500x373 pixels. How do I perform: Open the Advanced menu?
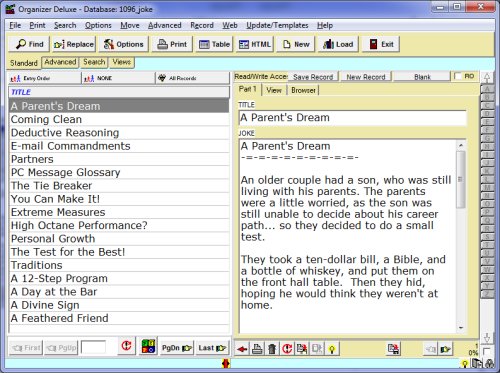165,25
